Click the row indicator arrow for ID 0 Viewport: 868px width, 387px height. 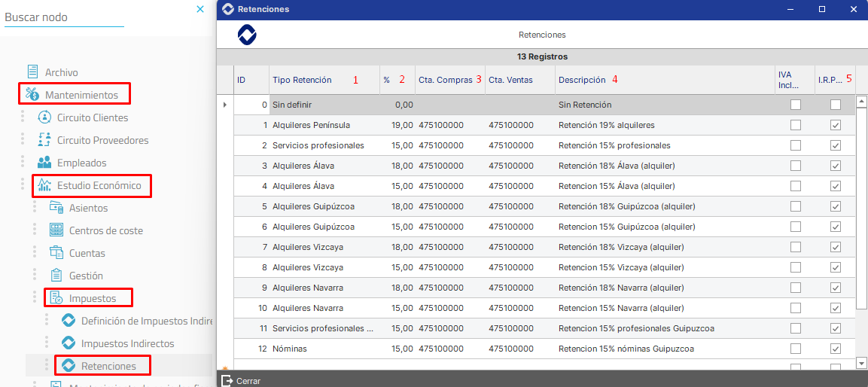[x=225, y=104]
